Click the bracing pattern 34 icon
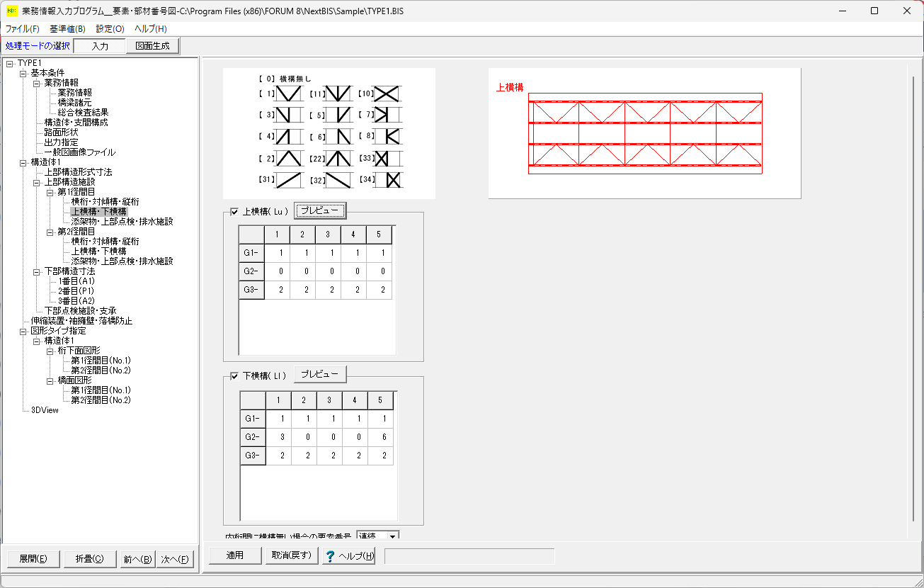Viewport: 924px width, 588px height. pyautogui.click(x=387, y=181)
